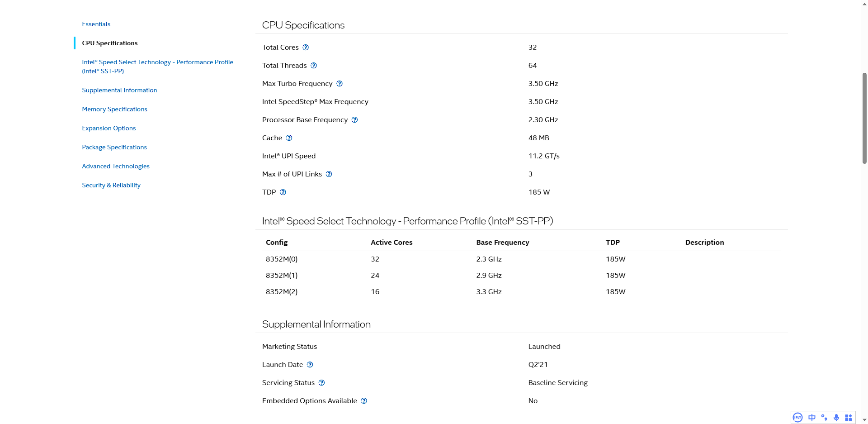This screenshot has width=868, height=424.
Task: Click the help icon next to Max Turbo Frequency
Action: coord(340,84)
